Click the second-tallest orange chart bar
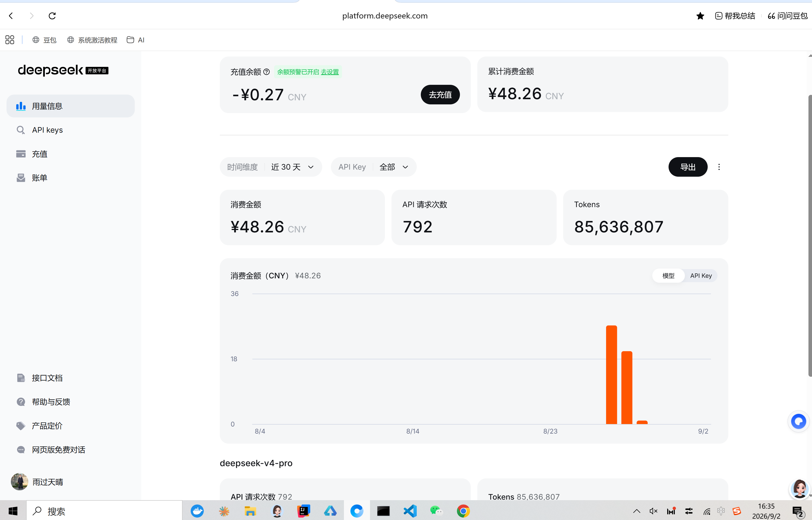 pos(627,388)
